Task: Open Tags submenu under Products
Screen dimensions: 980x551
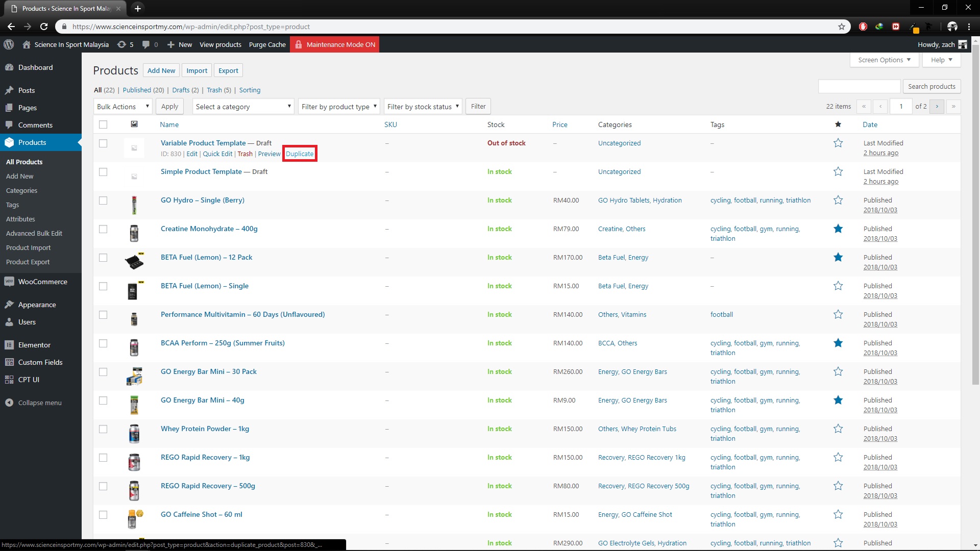Action: [x=12, y=205]
